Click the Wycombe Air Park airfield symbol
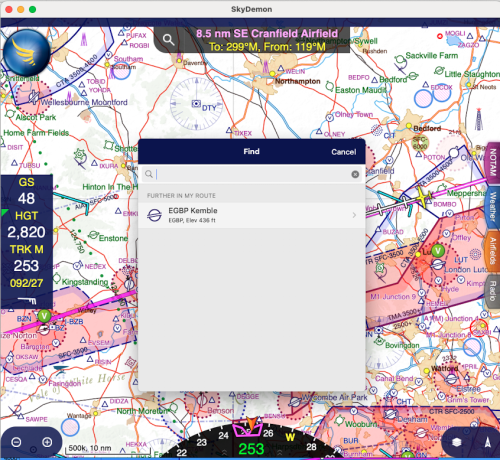500x460 pixels. pos(295,402)
